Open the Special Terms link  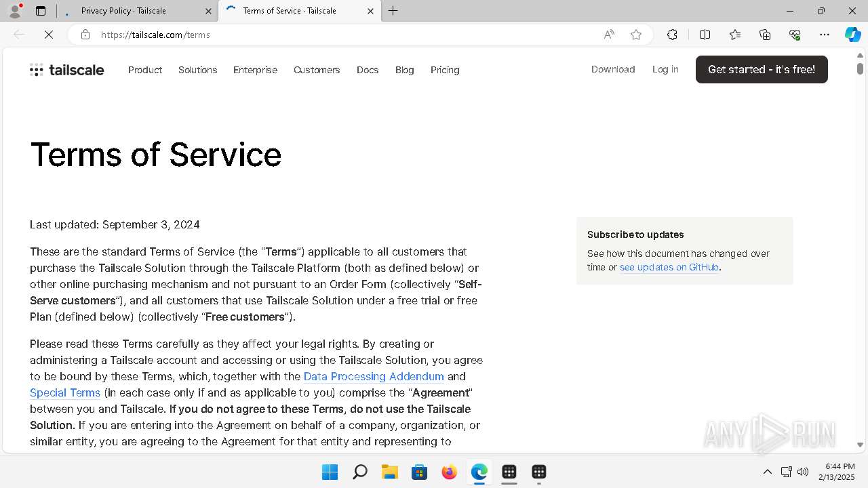point(65,392)
